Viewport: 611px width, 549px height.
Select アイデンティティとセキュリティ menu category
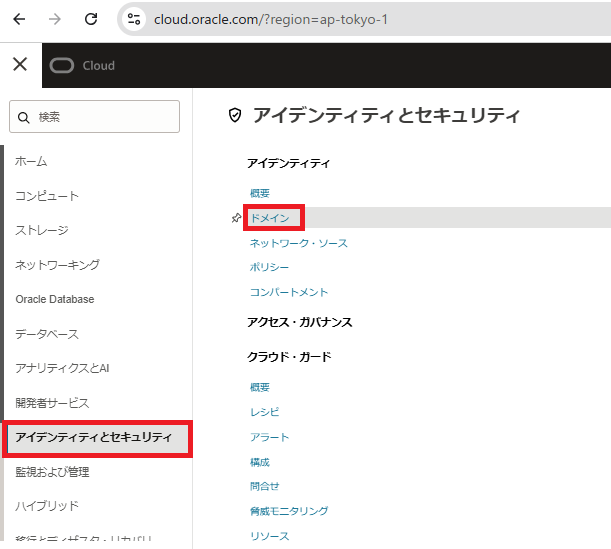(97, 438)
